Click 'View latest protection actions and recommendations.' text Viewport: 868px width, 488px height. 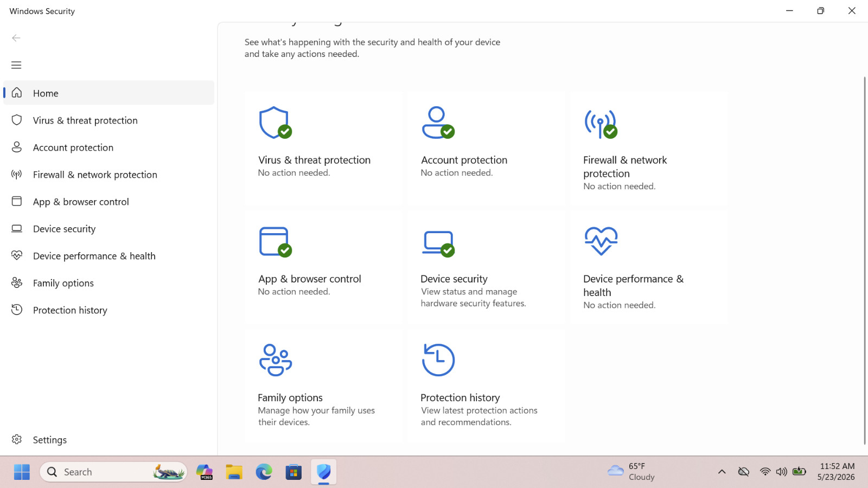(479, 416)
